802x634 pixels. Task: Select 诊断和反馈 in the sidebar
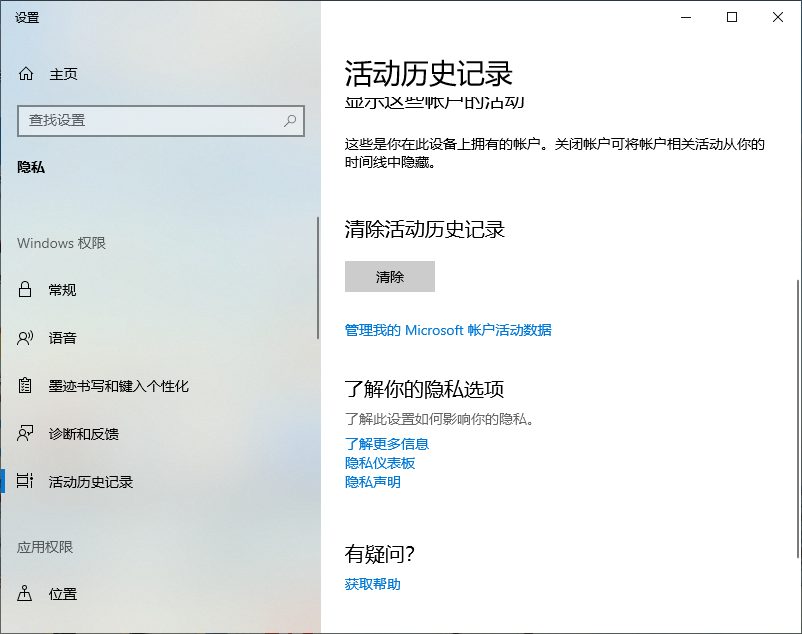tap(85, 434)
